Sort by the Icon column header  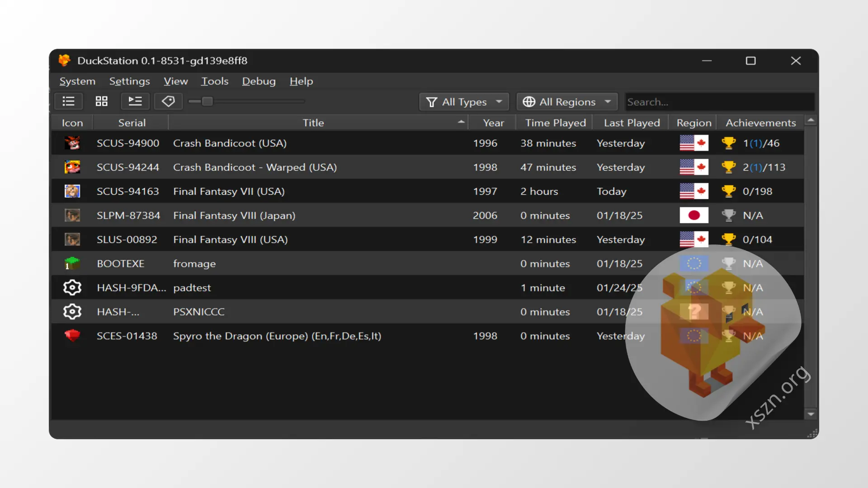[x=72, y=123]
